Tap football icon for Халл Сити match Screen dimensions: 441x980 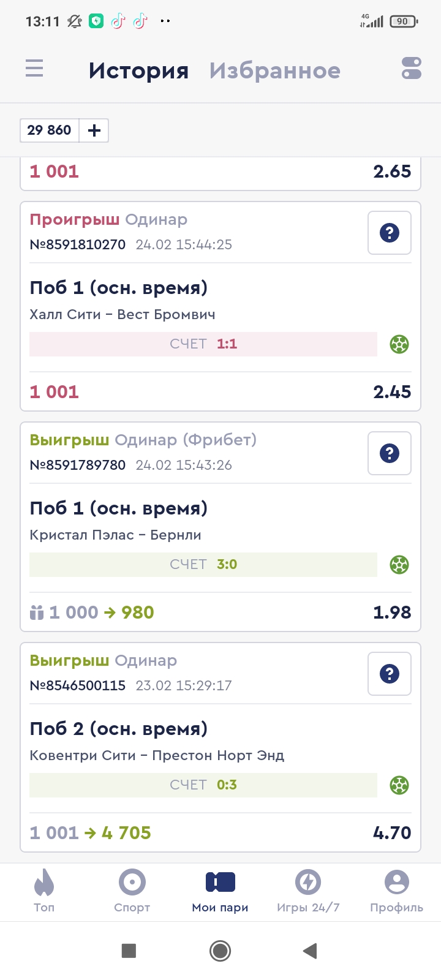click(x=399, y=344)
